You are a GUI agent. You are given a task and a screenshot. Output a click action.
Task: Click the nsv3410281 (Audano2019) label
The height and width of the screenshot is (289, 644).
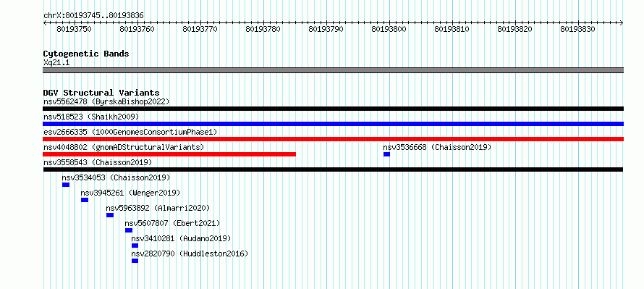coord(181,238)
